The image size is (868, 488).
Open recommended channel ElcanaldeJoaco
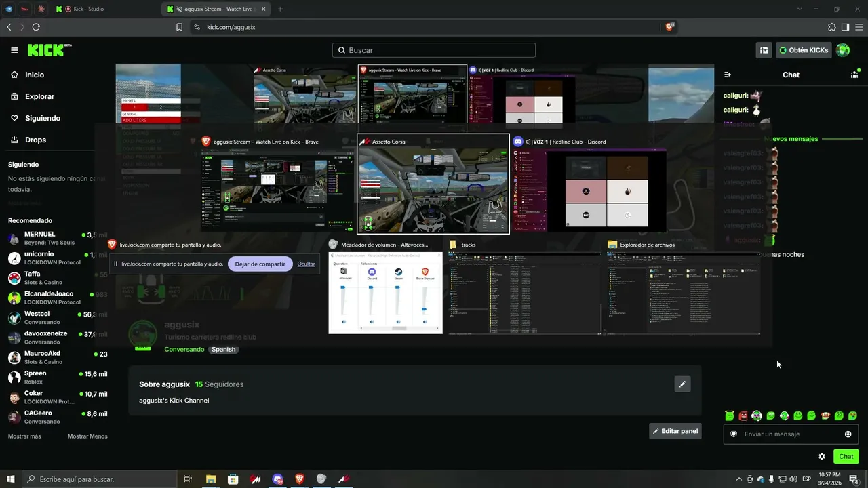coord(57,298)
